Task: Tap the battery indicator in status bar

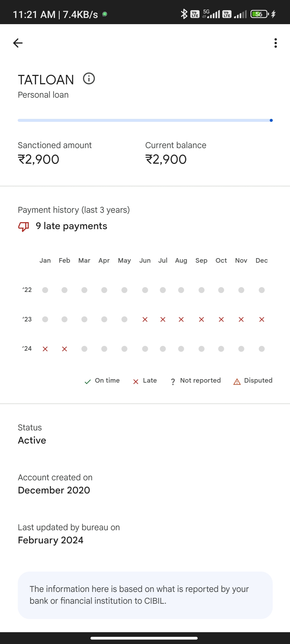Action: point(259,14)
